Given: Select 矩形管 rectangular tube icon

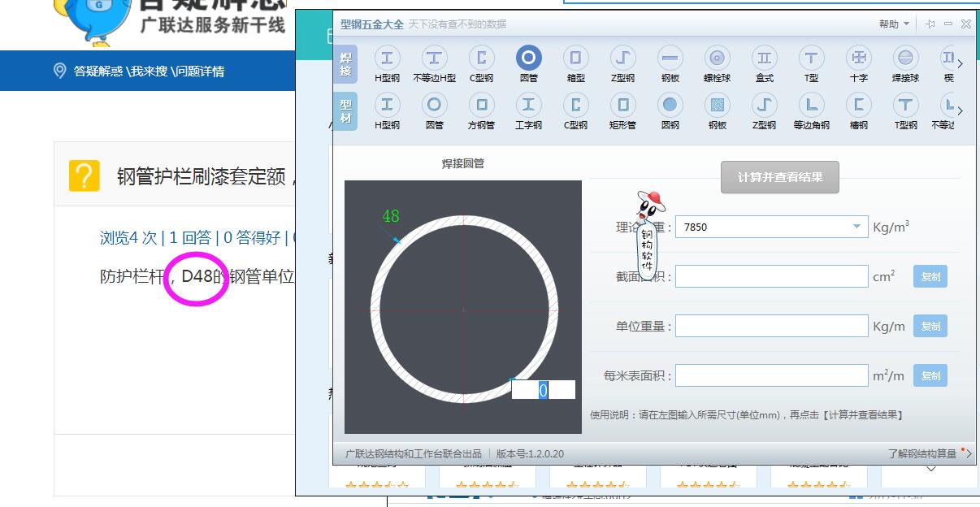Looking at the screenshot, I should click(x=623, y=111).
